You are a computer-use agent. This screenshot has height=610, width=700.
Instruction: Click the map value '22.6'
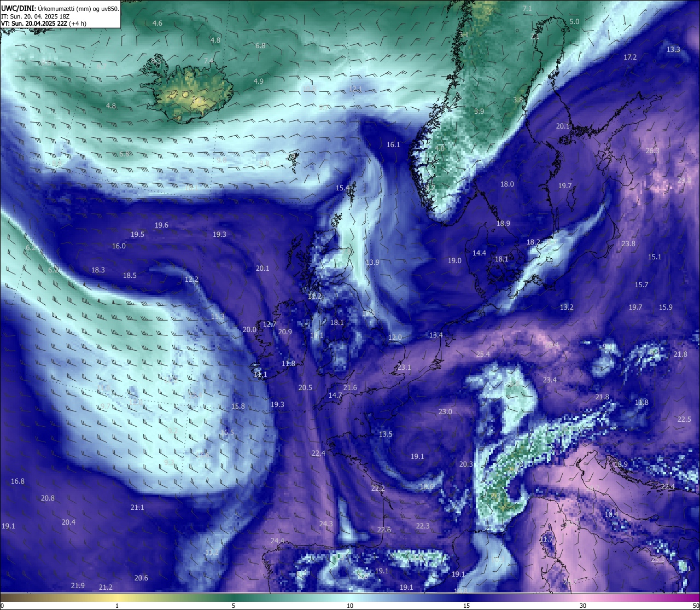[384, 530]
